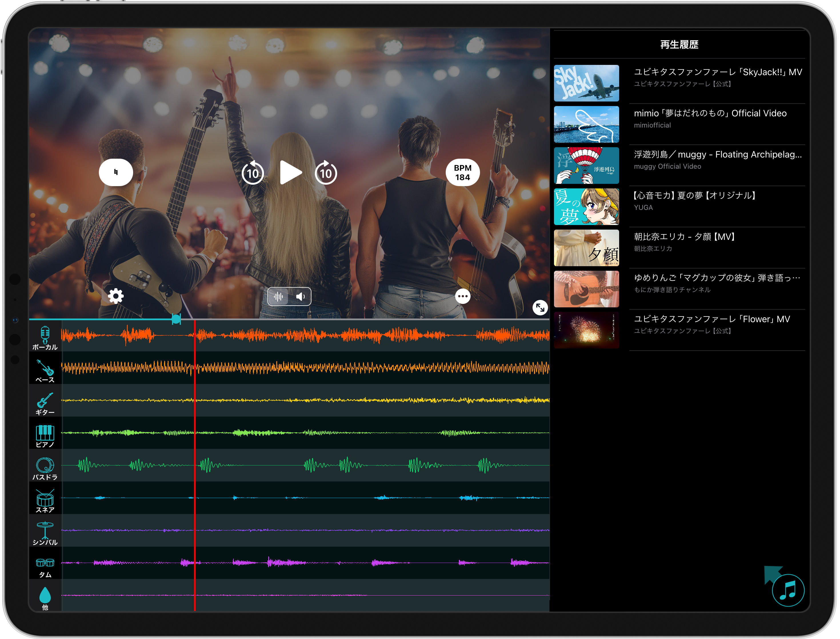Open settings with the gear icon
The width and height of the screenshot is (840, 639).
[115, 296]
